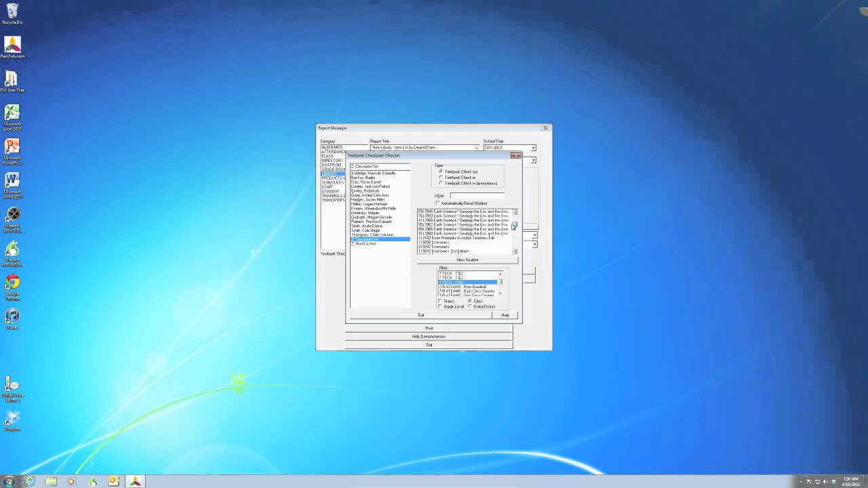This screenshot has height=488, width=868.
Task: Select the Entire District filter radio
Action: pyautogui.click(x=470, y=306)
